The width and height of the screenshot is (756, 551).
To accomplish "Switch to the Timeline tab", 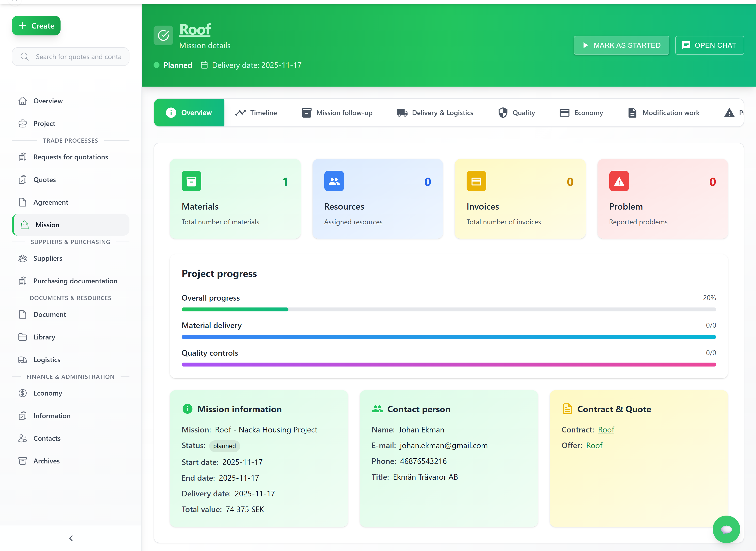I will [x=256, y=113].
